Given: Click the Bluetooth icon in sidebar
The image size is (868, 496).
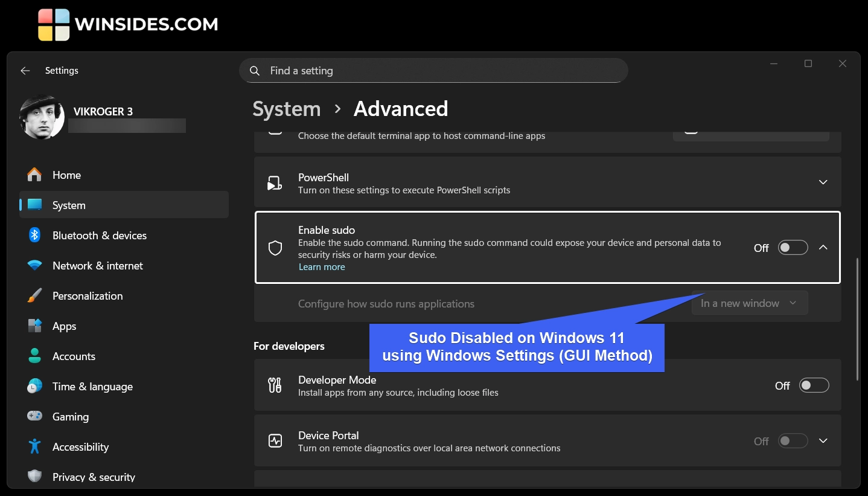Looking at the screenshot, I should pos(34,235).
